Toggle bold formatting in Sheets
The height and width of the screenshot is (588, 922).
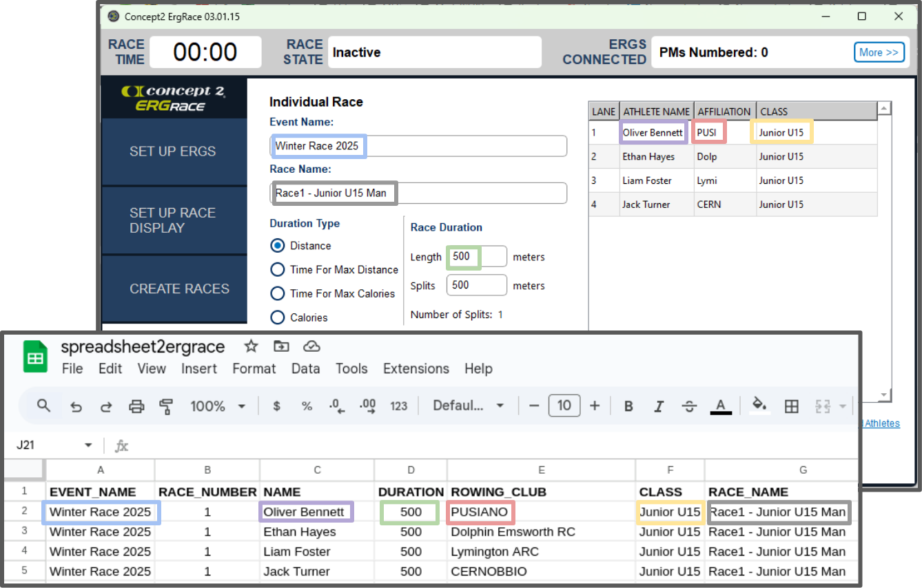coord(628,406)
